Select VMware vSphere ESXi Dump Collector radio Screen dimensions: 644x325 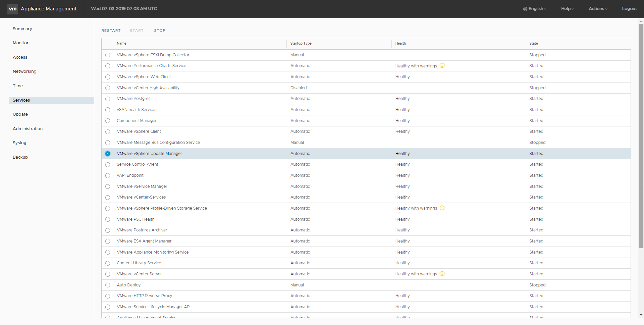[108, 55]
